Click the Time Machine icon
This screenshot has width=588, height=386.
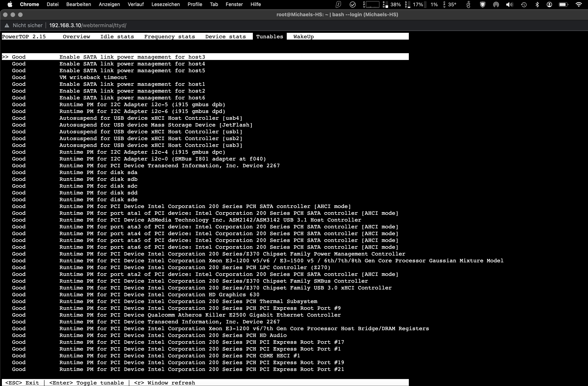524,5
